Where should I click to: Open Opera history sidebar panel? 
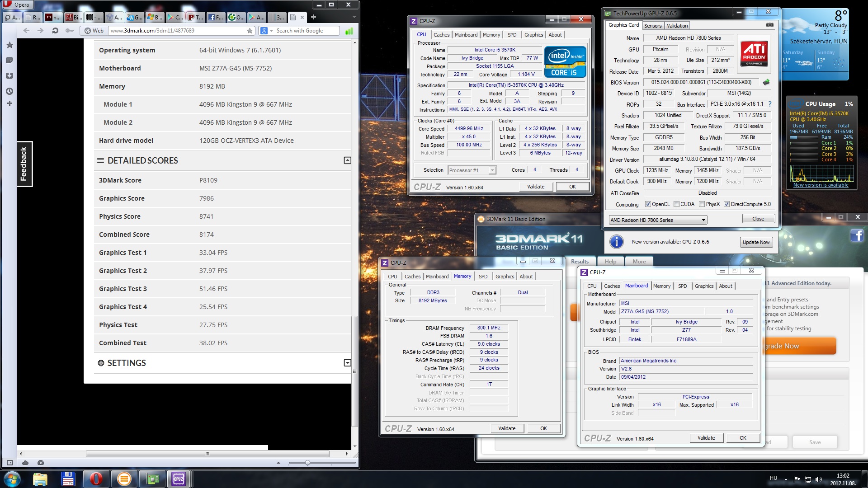click(x=9, y=91)
